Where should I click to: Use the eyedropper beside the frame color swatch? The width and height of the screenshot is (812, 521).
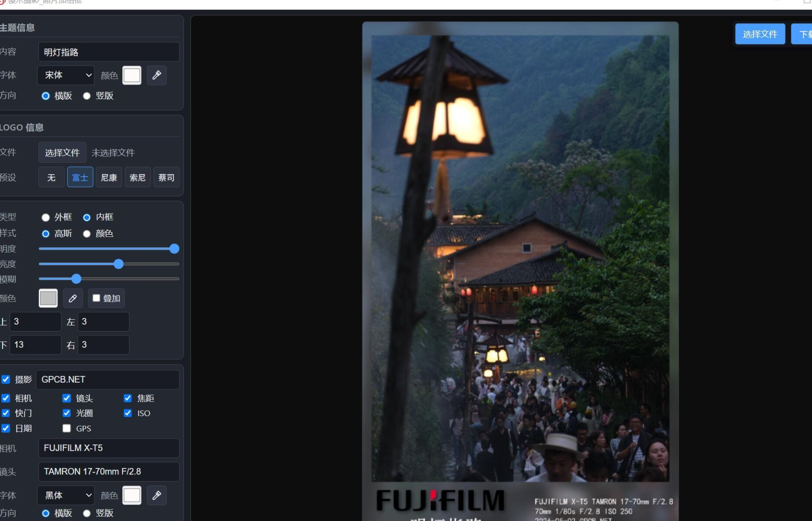[x=73, y=298]
